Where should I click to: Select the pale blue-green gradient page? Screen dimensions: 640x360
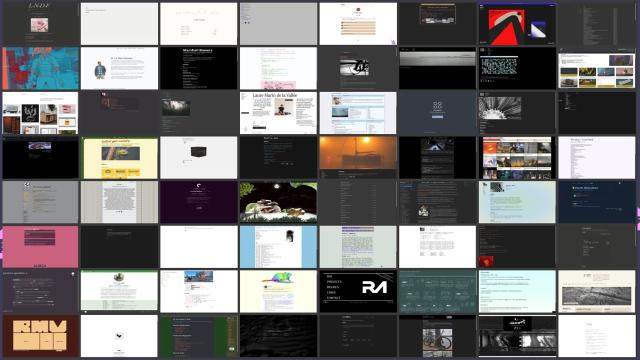click(517, 202)
